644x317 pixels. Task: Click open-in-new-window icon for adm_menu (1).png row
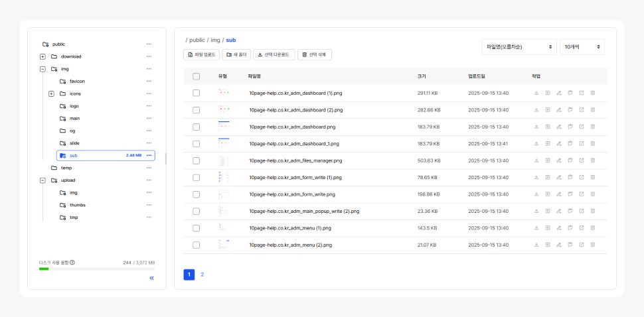point(582,228)
